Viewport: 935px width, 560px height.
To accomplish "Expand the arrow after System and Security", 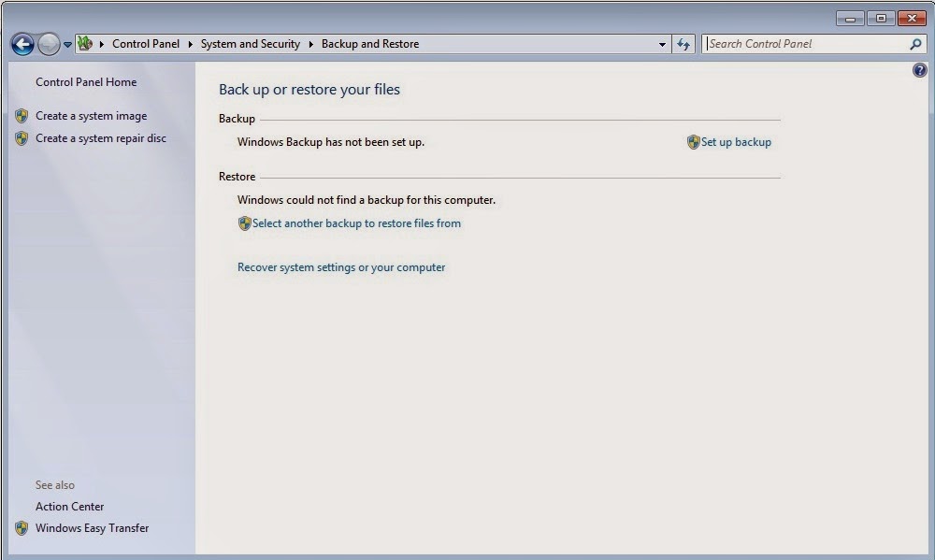I will click(x=310, y=44).
